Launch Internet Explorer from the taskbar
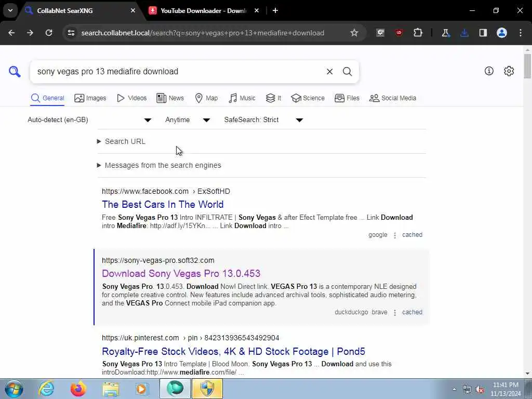532x399 pixels. point(46,389)
